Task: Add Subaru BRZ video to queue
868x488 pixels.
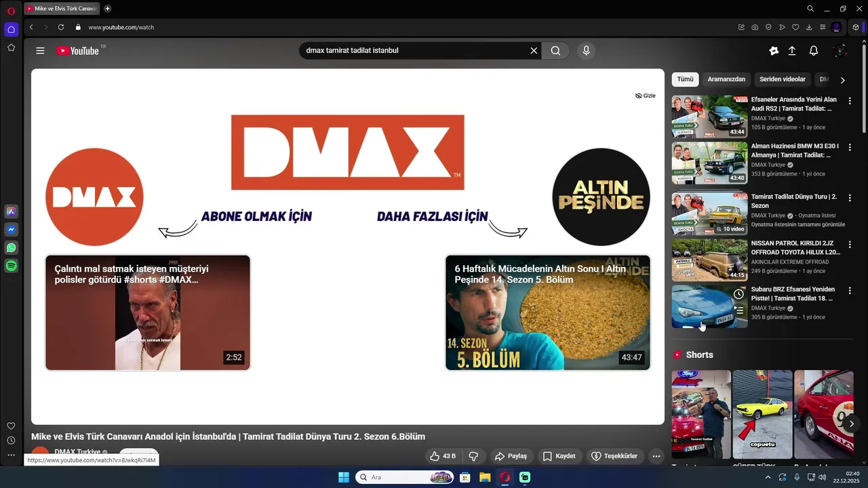Action: [738, 310]
